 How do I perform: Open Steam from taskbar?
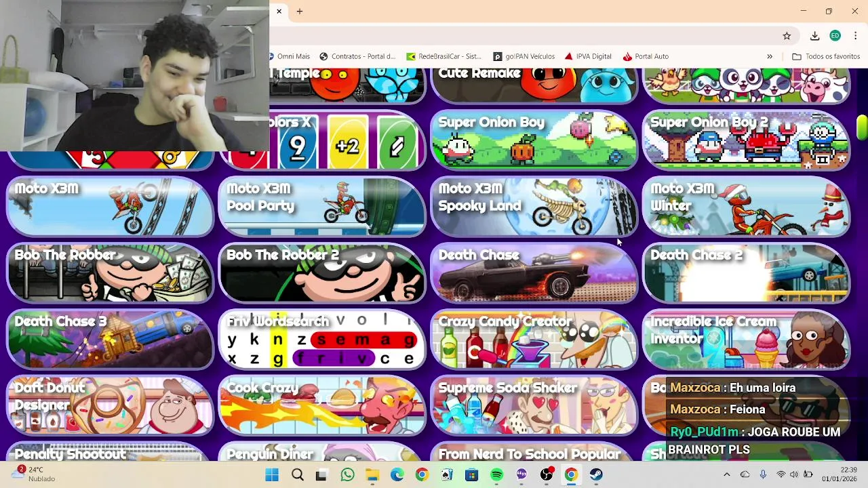click(x=596, y=474)
